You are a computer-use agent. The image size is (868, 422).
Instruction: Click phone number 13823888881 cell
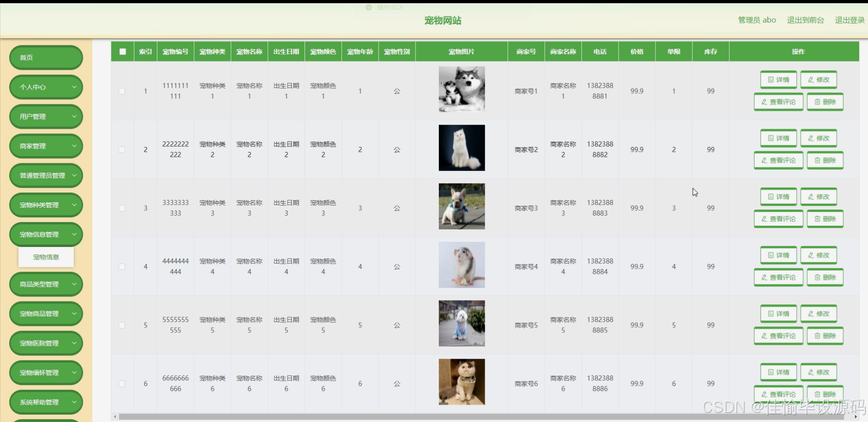(x=600, y=91)
